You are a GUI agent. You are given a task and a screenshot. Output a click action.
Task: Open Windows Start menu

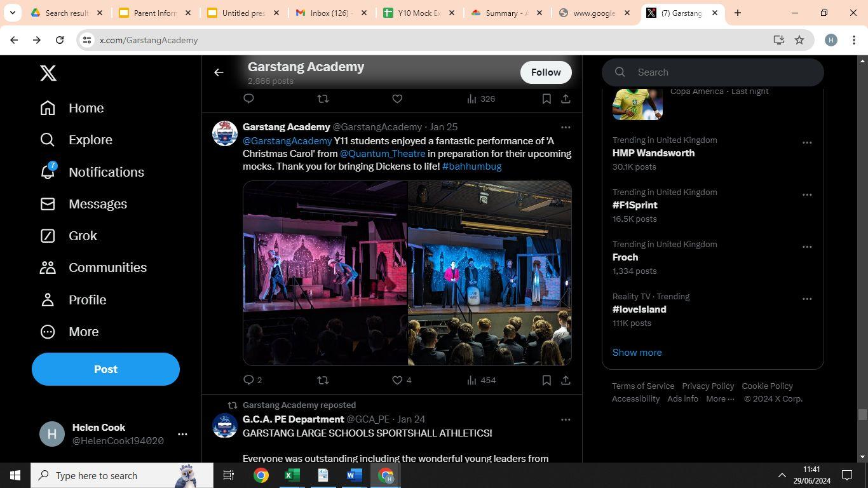point(15,475)
